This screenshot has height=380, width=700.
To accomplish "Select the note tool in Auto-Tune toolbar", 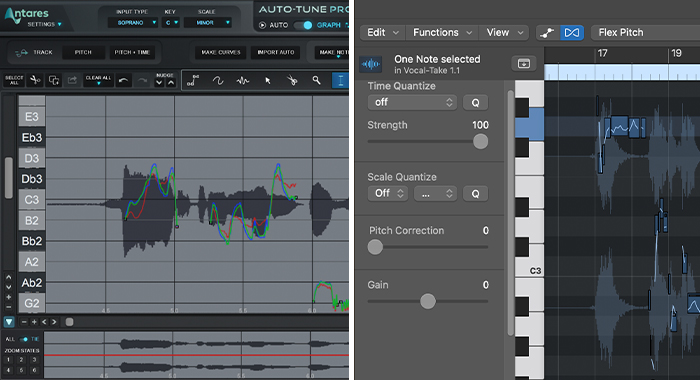I will [193, 81].
